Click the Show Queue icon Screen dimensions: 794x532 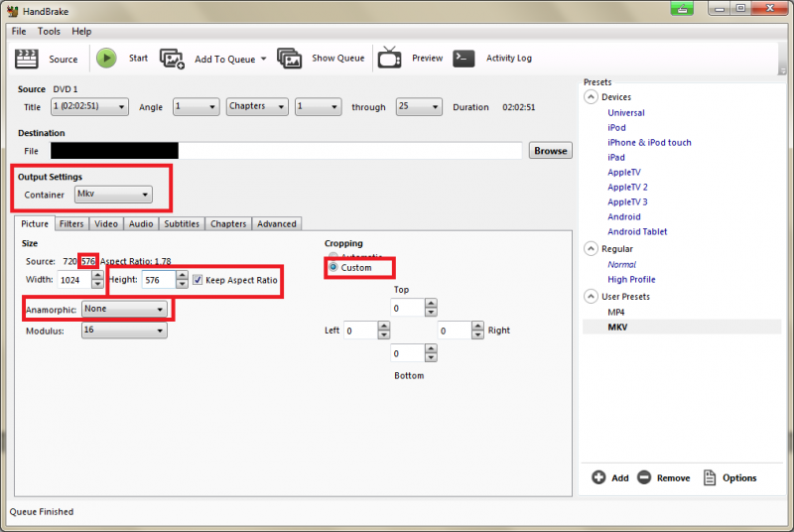[290, 59]
